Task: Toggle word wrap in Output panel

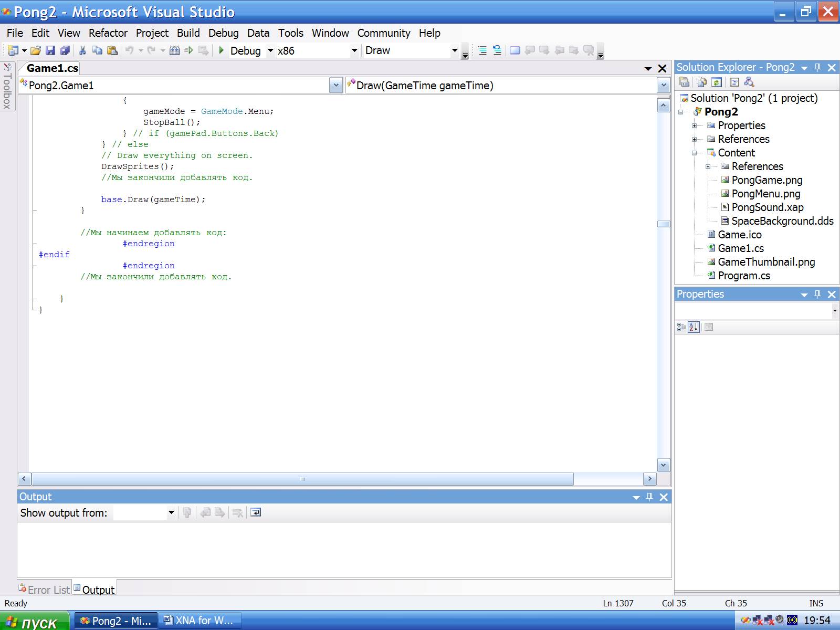Action: (256, 512)
